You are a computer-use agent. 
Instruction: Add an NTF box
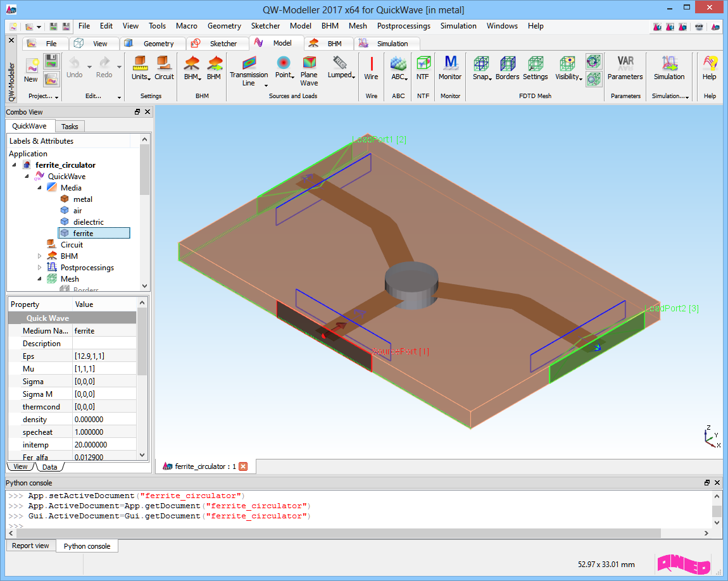[423, 68]
